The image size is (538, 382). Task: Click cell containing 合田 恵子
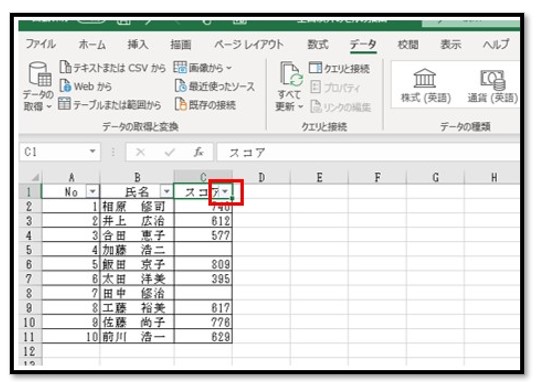[x=137, y=235]
